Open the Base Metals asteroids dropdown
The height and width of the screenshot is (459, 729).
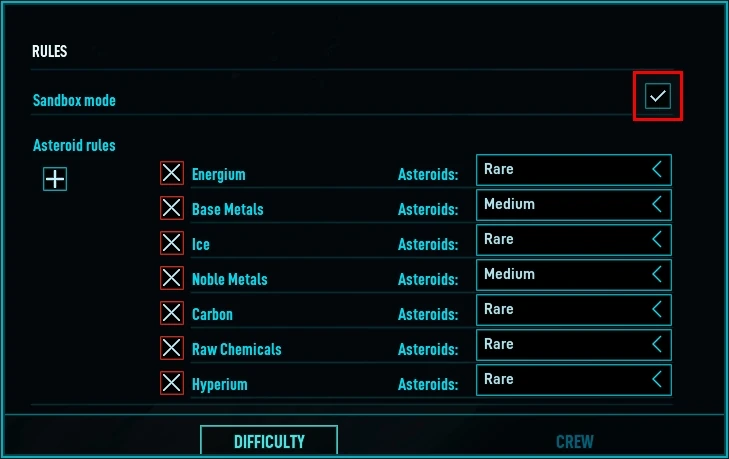(x=574, y=205)
